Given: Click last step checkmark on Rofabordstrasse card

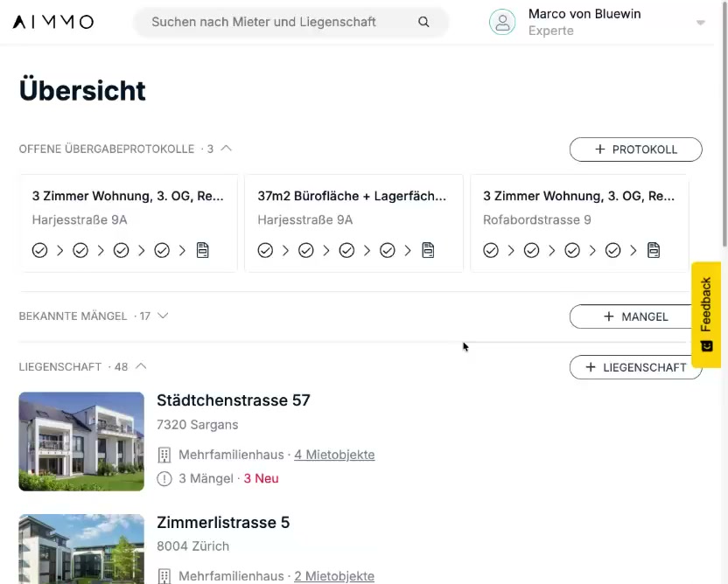Looking at the screenshot, I should tap(612, 251).
